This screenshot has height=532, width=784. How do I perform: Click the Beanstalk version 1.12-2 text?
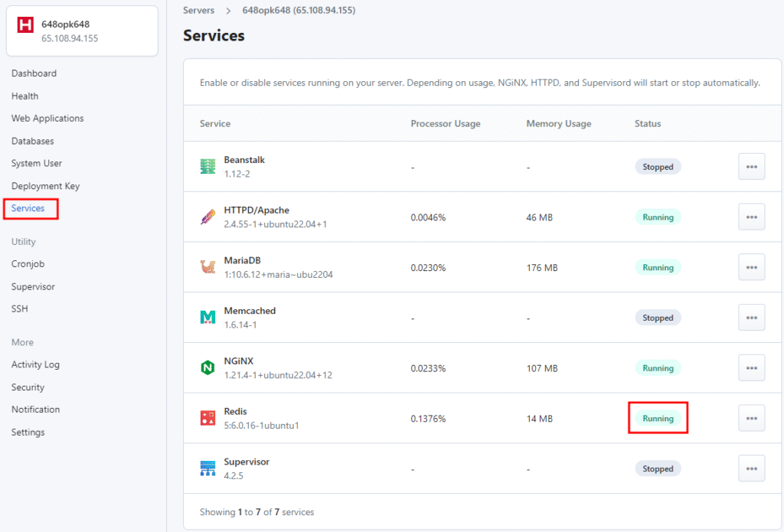(x=237, y=174)
